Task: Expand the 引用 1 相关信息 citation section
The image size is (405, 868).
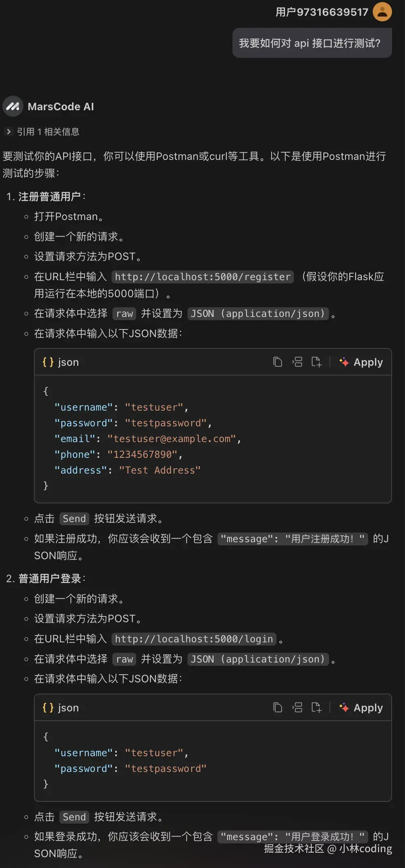Action: (8, 132)
